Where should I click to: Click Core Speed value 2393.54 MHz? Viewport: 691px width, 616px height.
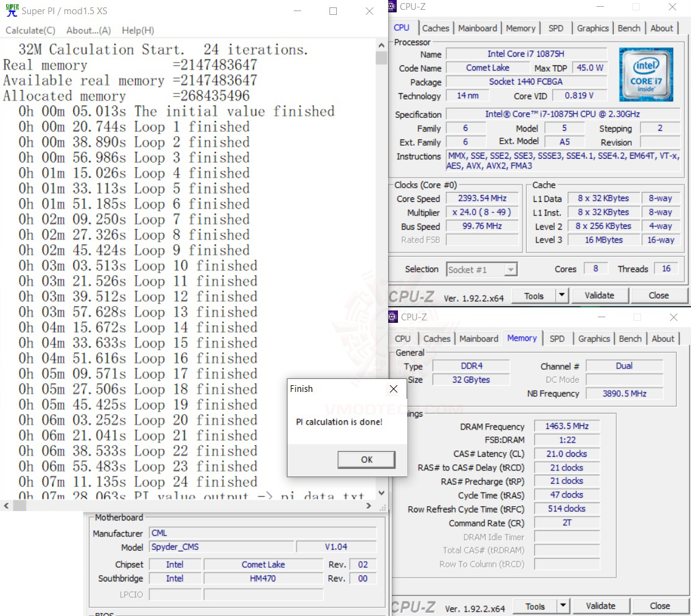click(482, 198)
